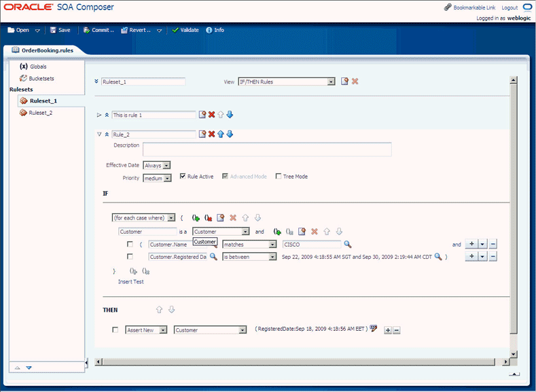Viewport: 536px width, 392px height.
Task: Click Commit in the toolbar
Action: [x=99, y=30]
